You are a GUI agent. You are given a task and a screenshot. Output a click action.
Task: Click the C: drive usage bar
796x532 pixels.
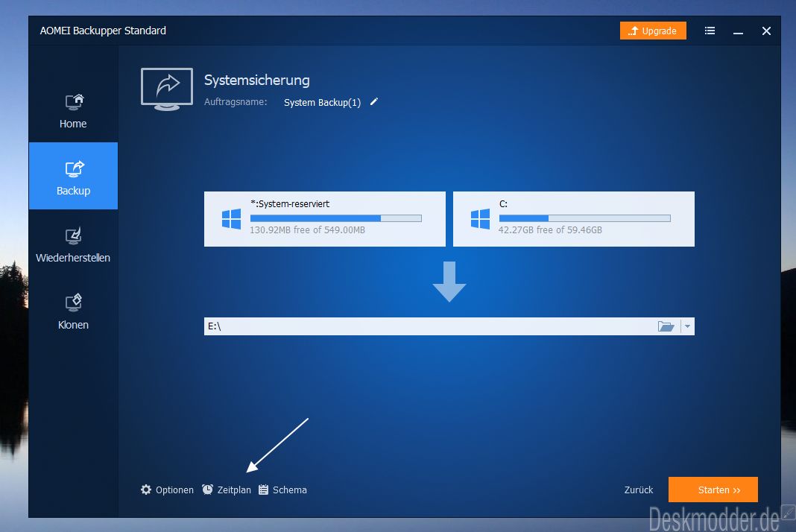pos(584,218)
